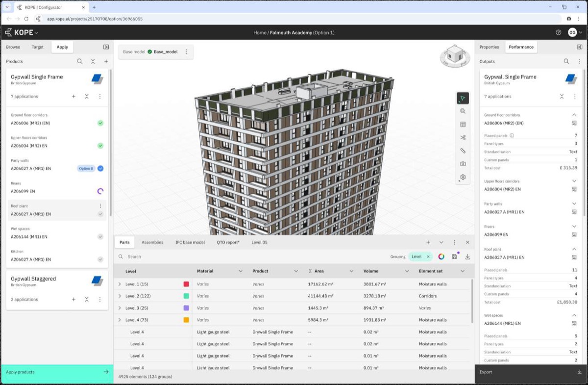Expand Level 1 (15) group row
This screenshot has height=385, width=588.
click(120, 284)
